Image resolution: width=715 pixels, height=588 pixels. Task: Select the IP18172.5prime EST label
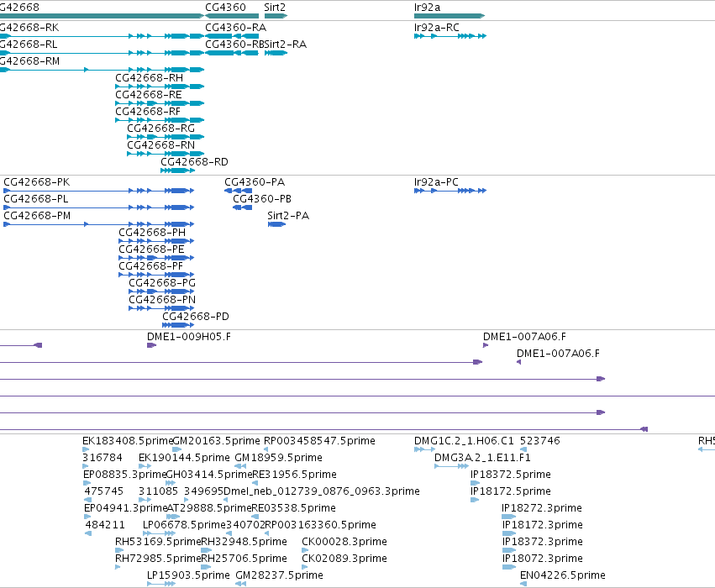coord(511,492)
